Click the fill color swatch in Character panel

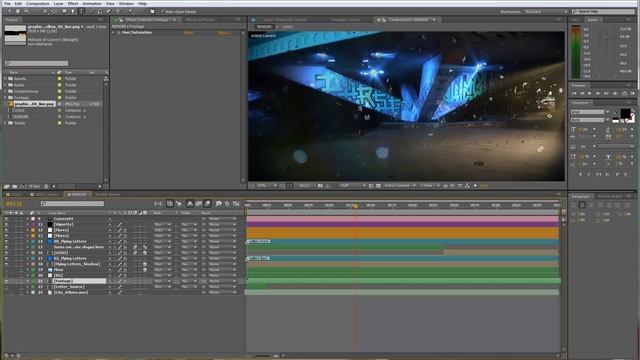coord(625,113)
